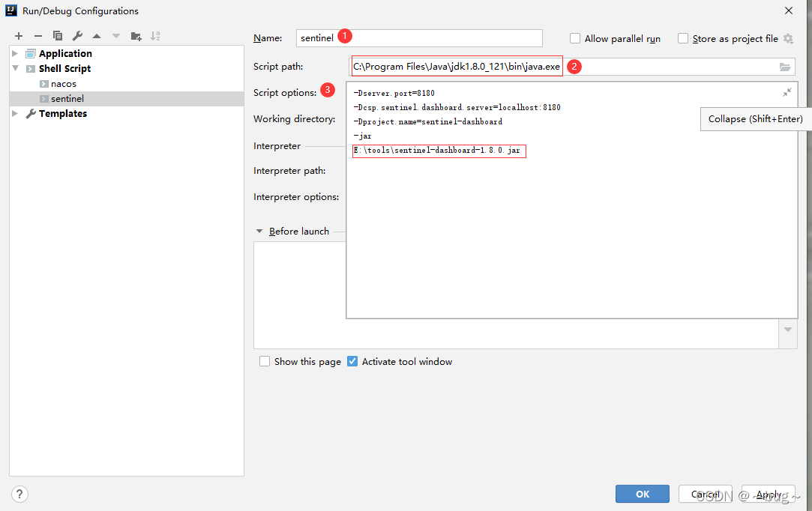Image resolution: width=812 pixels, height=511 pixels.
Task: Enable Show this page option
Action: click(265, 360)
